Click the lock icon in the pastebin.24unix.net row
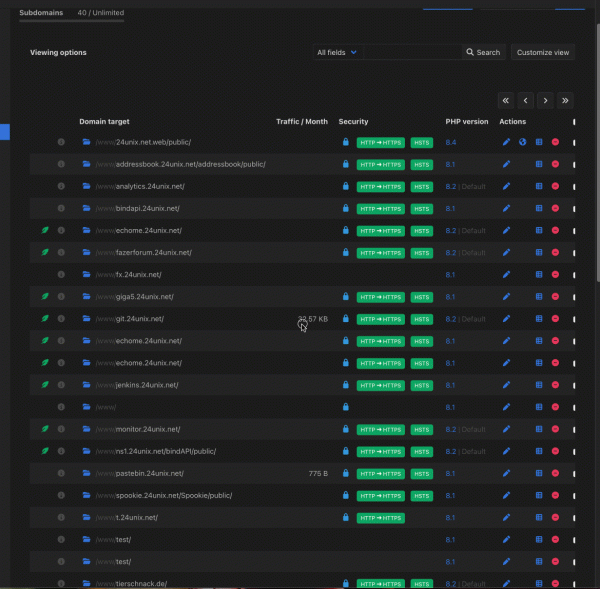The height and width of the screenshot is (589, 600). tap(345, 473)
